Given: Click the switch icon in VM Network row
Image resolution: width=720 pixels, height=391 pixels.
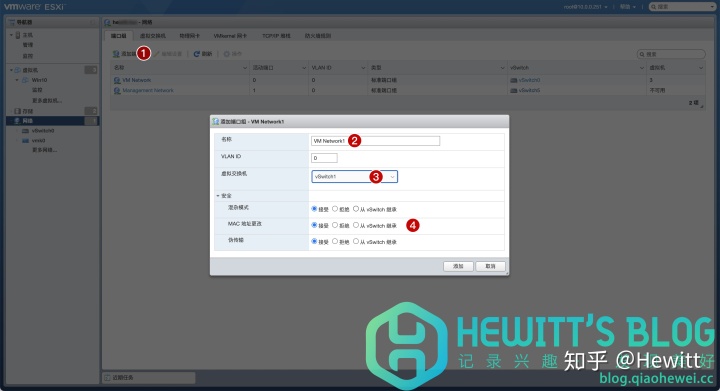Looking at the screenshot, I should tap(513, 80).
